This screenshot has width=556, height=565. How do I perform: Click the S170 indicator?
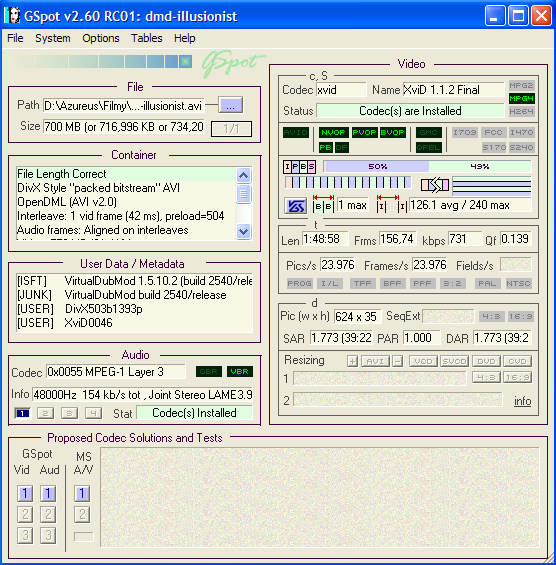[494, 147]
